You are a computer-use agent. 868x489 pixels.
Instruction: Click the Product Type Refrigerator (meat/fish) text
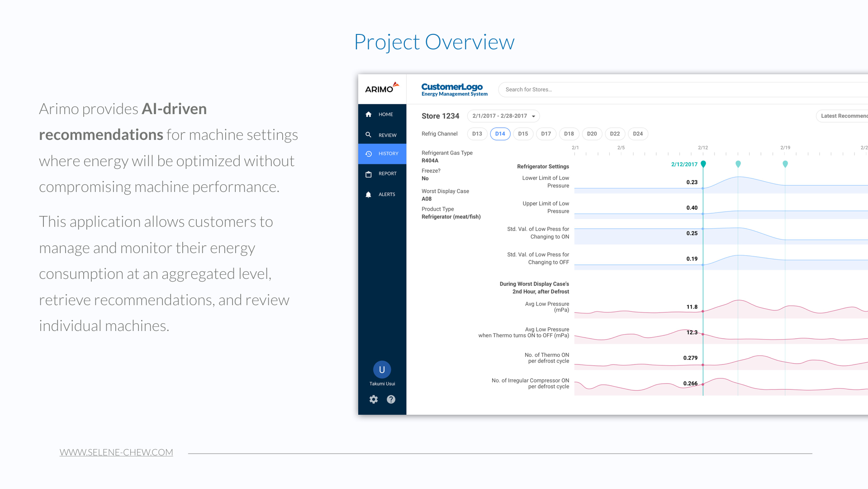click(x=451, y=213)
